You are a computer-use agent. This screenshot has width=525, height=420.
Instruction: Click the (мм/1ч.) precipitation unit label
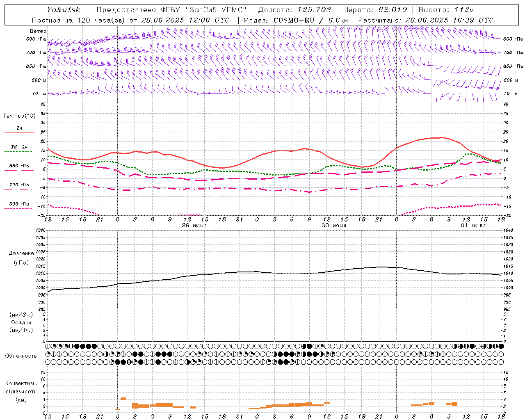(21, 330)
